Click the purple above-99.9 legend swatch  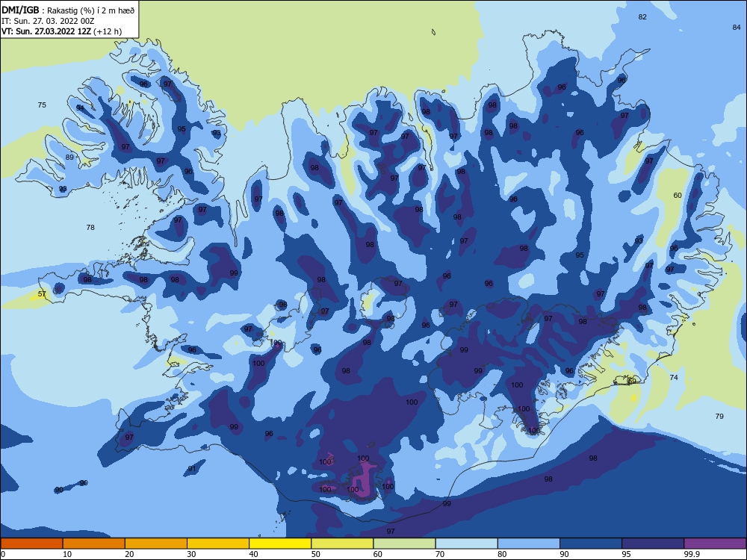[x=715, y=544]
